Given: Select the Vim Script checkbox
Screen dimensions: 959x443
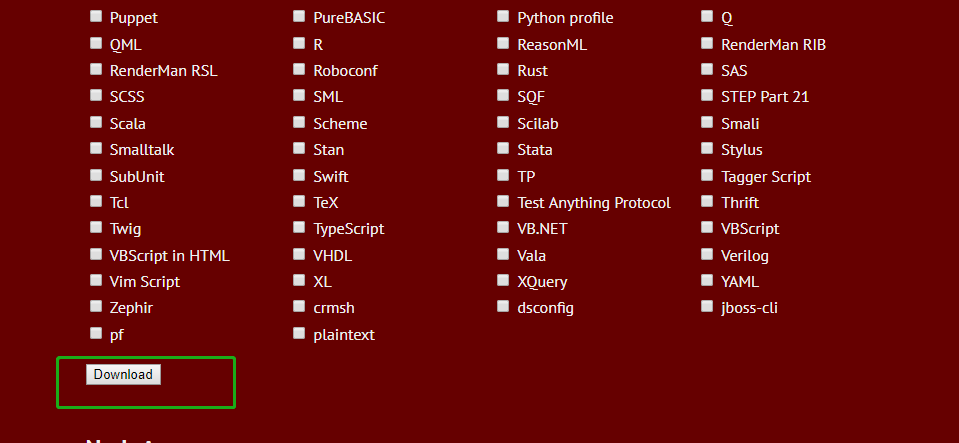Looking at the screenshot, I should click(96, 281).
